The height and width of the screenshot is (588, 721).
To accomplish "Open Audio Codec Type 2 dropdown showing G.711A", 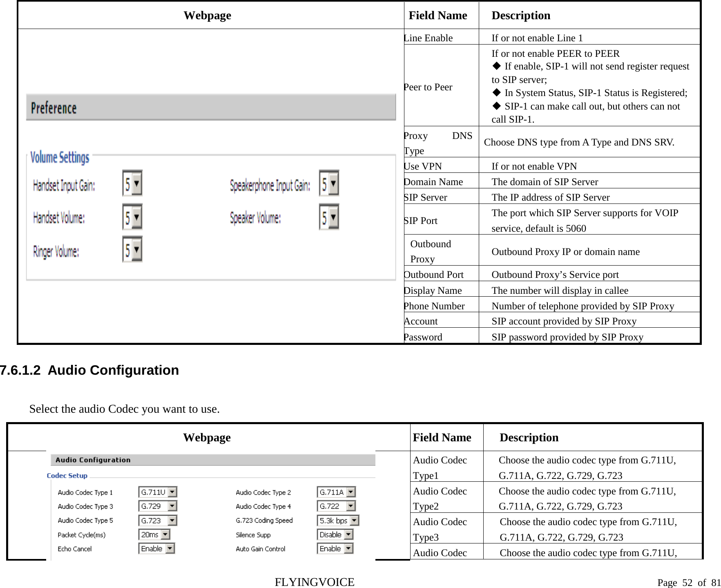I will point(337,492).
